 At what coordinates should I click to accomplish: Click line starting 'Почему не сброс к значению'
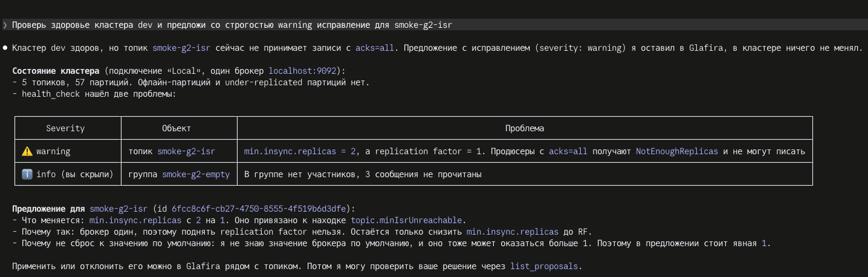point(392,243)
